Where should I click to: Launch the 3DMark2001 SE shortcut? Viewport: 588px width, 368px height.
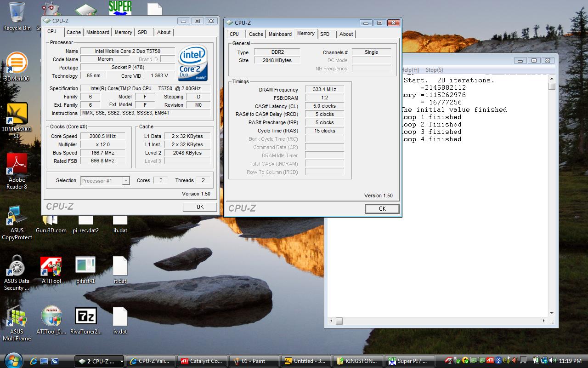pyautogui.click(x=17, y=121)
